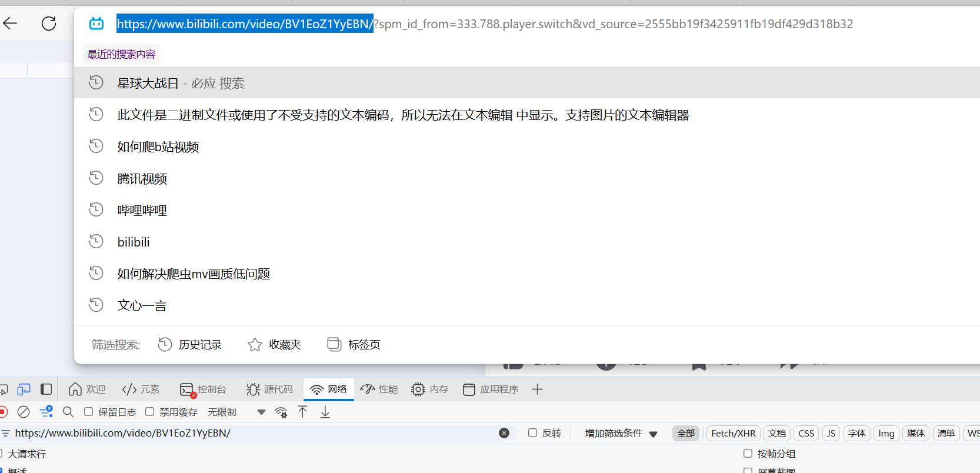
Task: Filter requests by CSS
Action: click(806, 434)
